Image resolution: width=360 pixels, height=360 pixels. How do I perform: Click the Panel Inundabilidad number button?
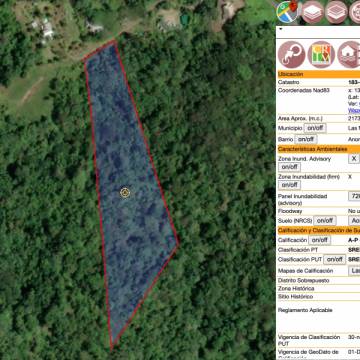click(x=354, y=196)
